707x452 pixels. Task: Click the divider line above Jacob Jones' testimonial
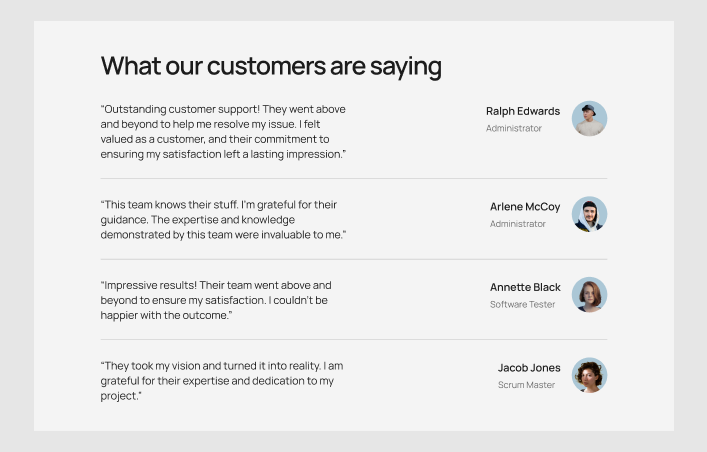[353, 340]
